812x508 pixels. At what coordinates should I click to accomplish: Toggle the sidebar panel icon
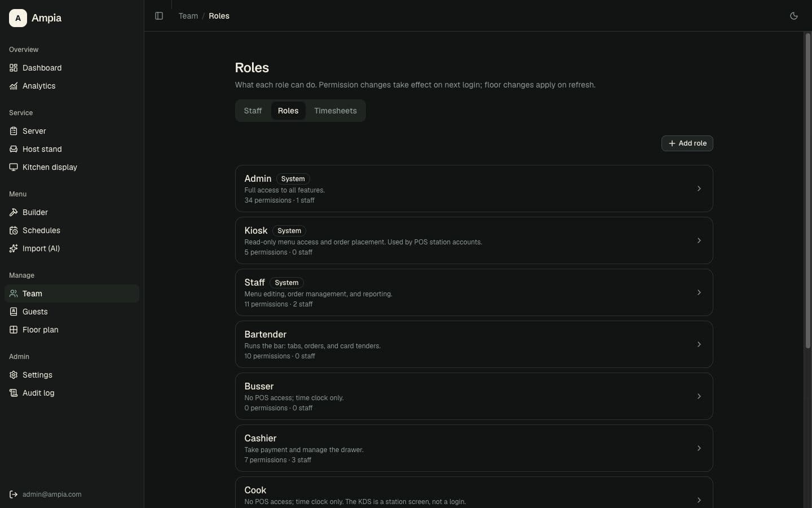(159, 16)
